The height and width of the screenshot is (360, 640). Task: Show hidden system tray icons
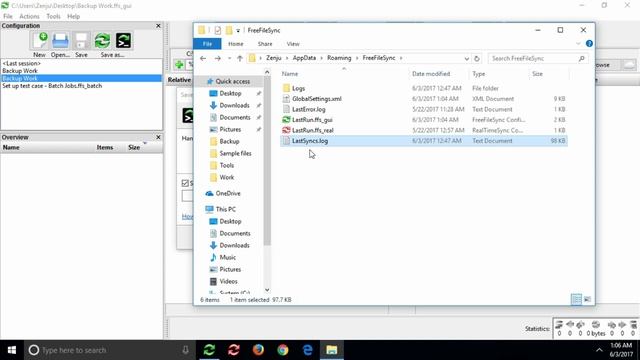pos(599,350)
